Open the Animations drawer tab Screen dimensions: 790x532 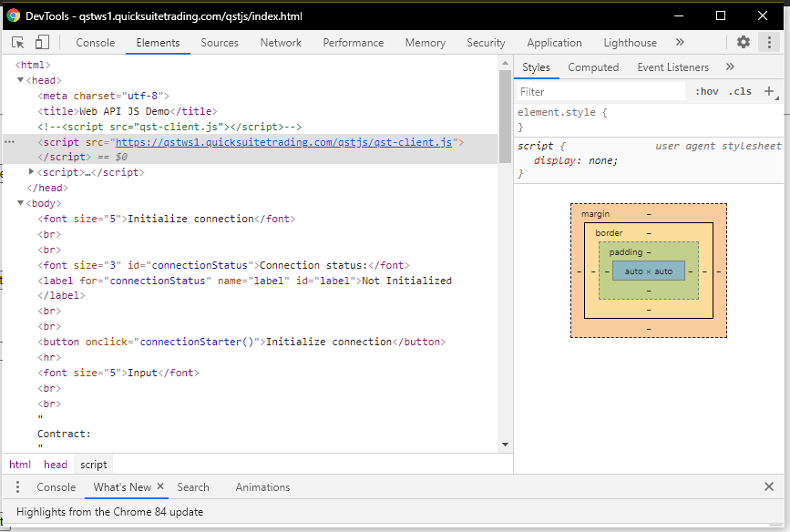click(x=262, y=487)
